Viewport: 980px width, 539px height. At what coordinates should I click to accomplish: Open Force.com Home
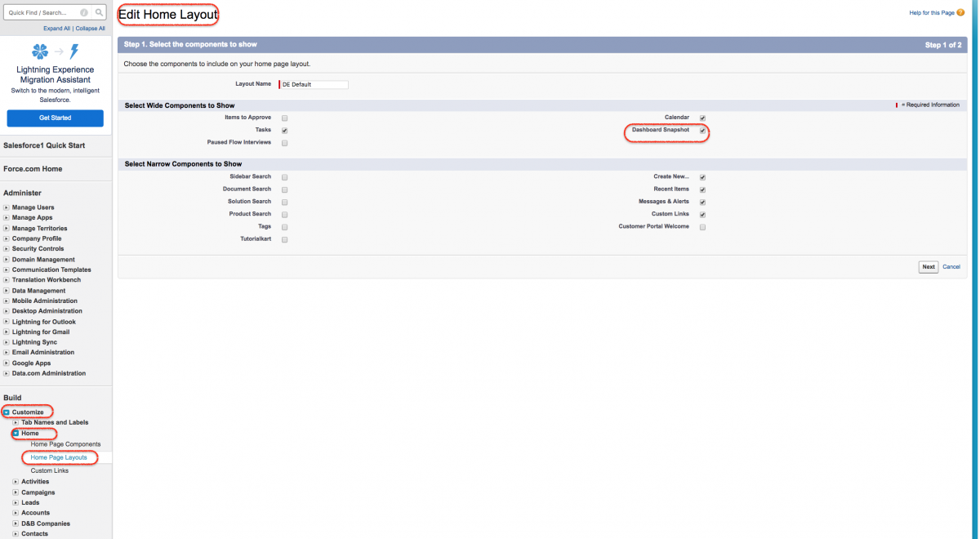(x=33, y=169)
